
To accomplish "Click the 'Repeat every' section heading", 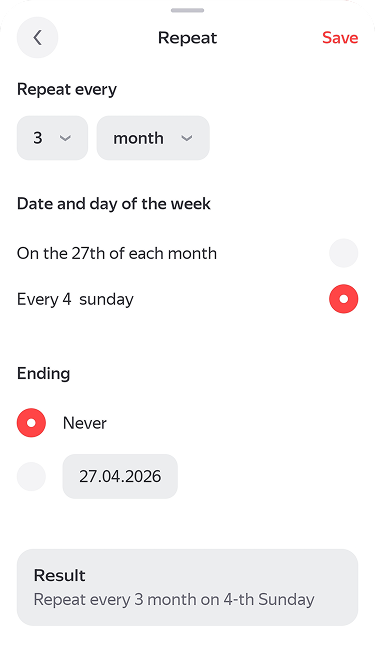I will [x=67, y=90].
